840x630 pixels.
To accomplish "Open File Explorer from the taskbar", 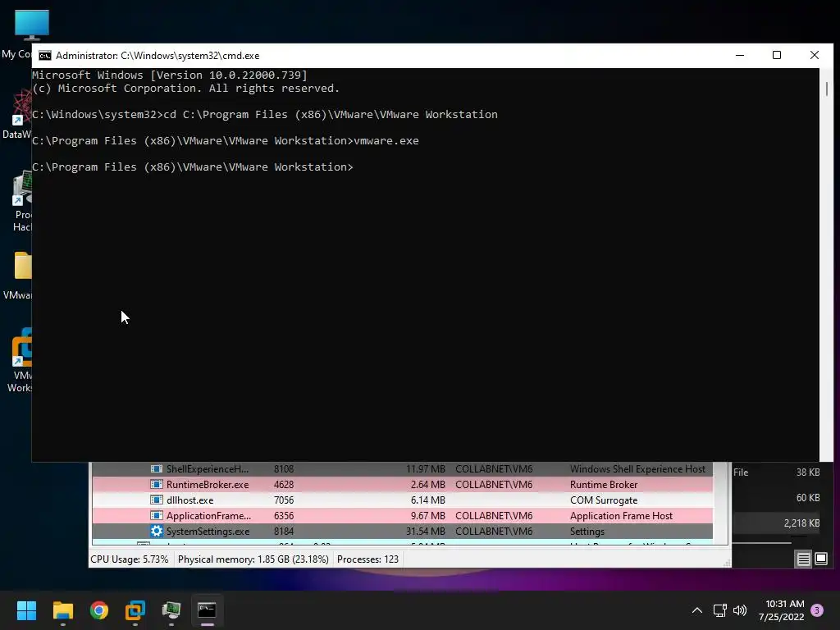I will click(x=62, y=610).
